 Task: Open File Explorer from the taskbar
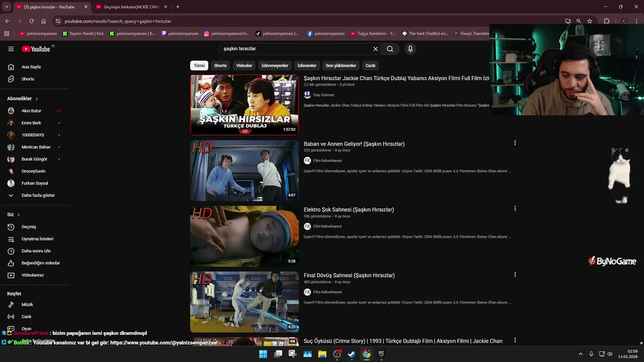click(322, 354)
